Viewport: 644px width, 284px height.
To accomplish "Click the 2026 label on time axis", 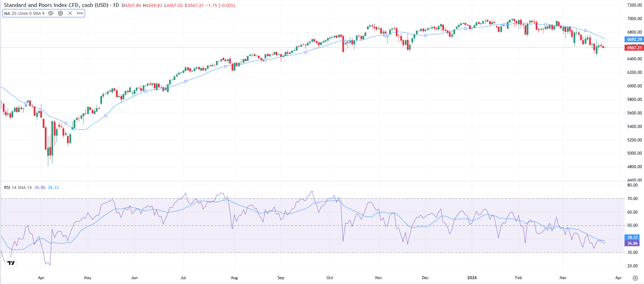I will tap(472, 278).
